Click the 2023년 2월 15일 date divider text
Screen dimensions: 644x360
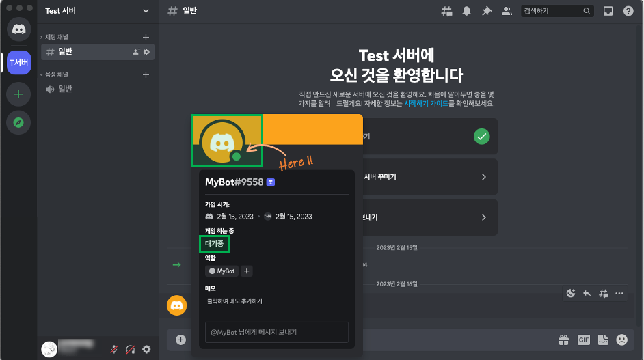(x=397, y=247)
